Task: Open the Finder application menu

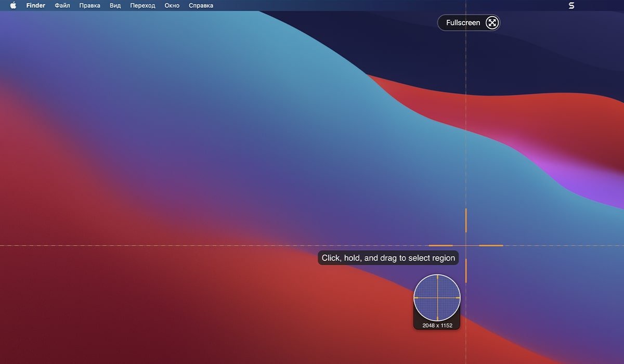Action: pyautogui.click(x=36, y=6)
